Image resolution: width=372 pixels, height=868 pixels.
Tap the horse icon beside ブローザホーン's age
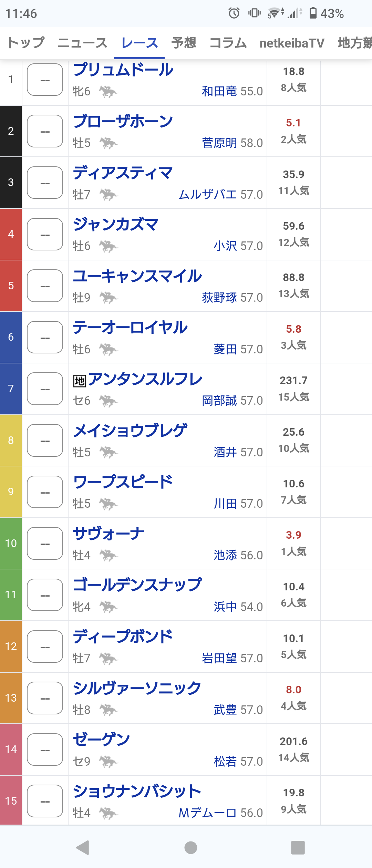(108, 143)
